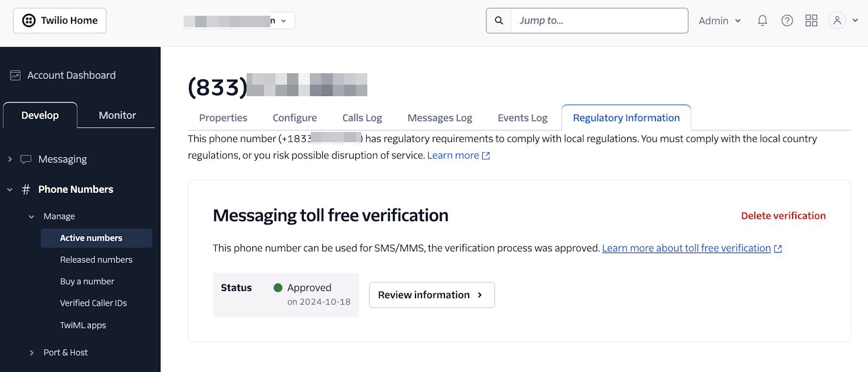Open the products grid icon
This screenshot has height=372, width=868.
pos(812,21)
